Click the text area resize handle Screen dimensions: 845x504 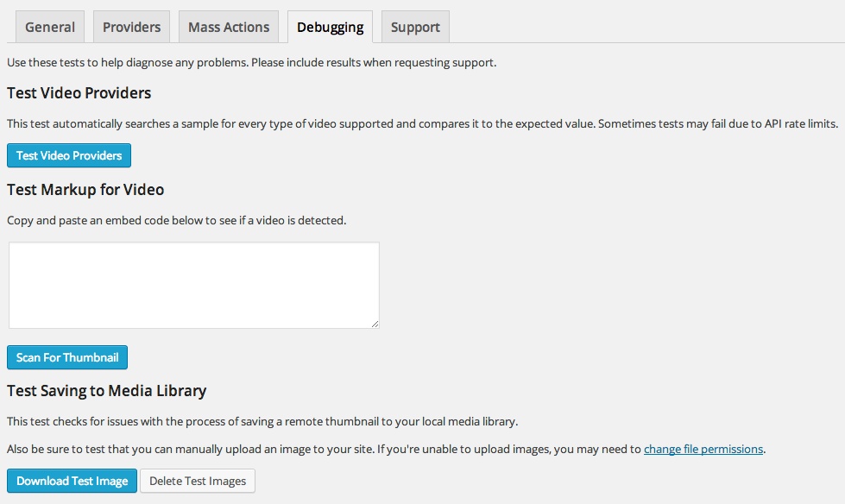click(375, 324)
